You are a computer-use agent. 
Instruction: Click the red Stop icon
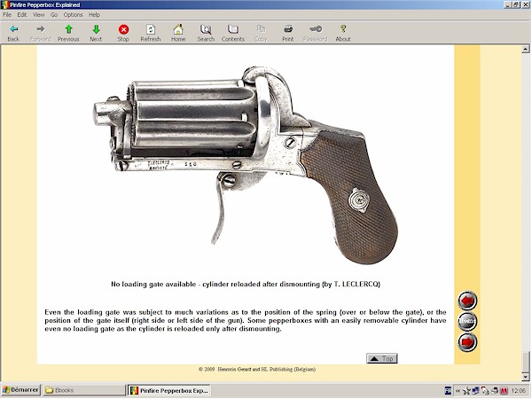pos(123,29)
